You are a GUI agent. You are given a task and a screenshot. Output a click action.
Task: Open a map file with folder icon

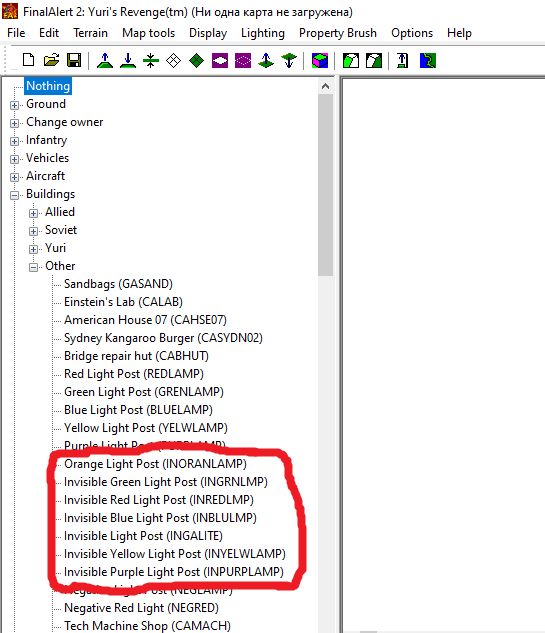point(51,61)
